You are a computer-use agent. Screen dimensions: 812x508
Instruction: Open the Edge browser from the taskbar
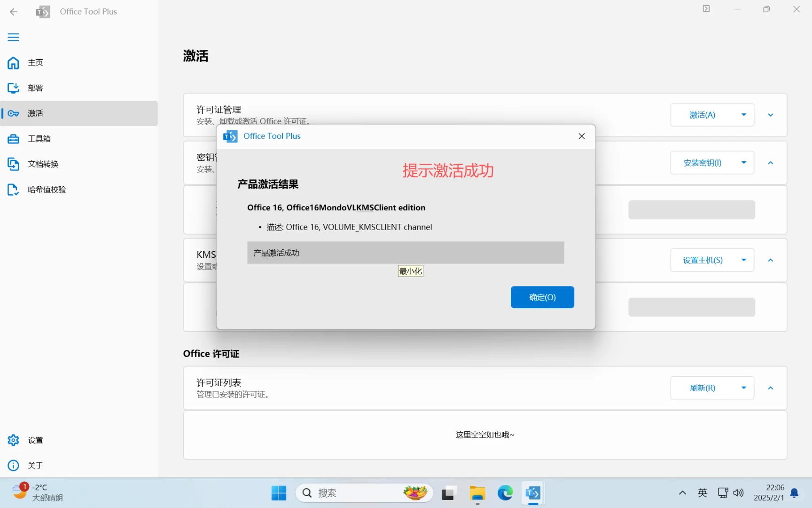click(505, 493)
